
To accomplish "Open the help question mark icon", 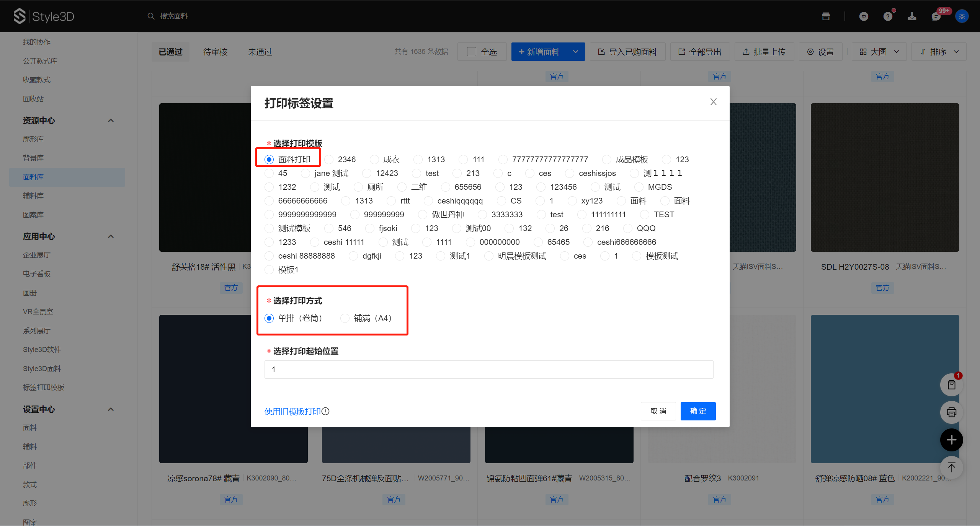I will pos(888,16).
